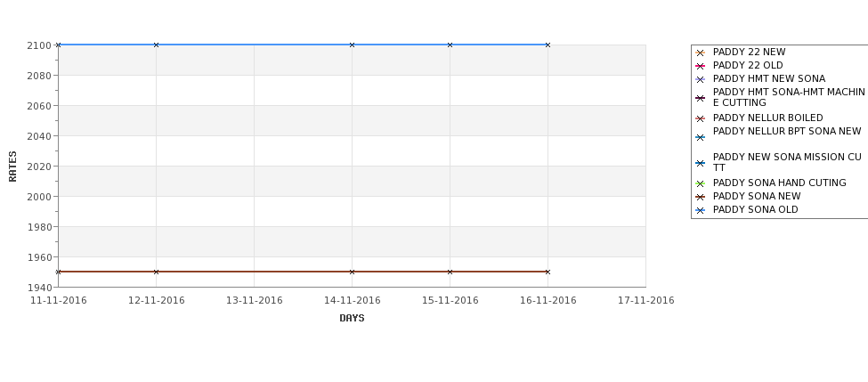Select the PADDY HMT SONA-HMT MACHINE CUTTING label
This screenshot has width=868, height=382.
pyautogui.click(x=789, y=97)
